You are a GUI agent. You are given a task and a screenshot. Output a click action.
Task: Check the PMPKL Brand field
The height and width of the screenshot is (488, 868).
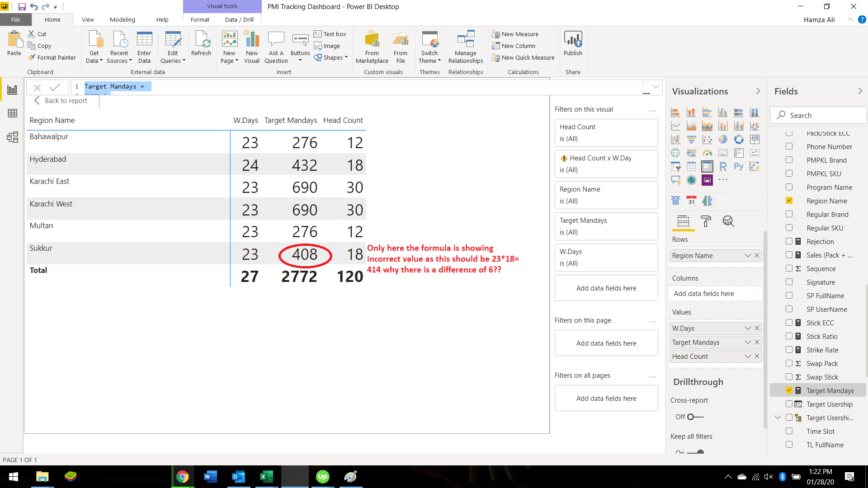click(789, 160)
